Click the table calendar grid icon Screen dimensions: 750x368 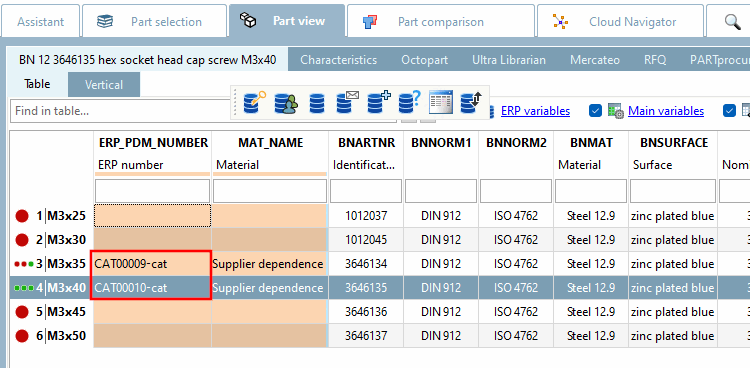[441, 102]
